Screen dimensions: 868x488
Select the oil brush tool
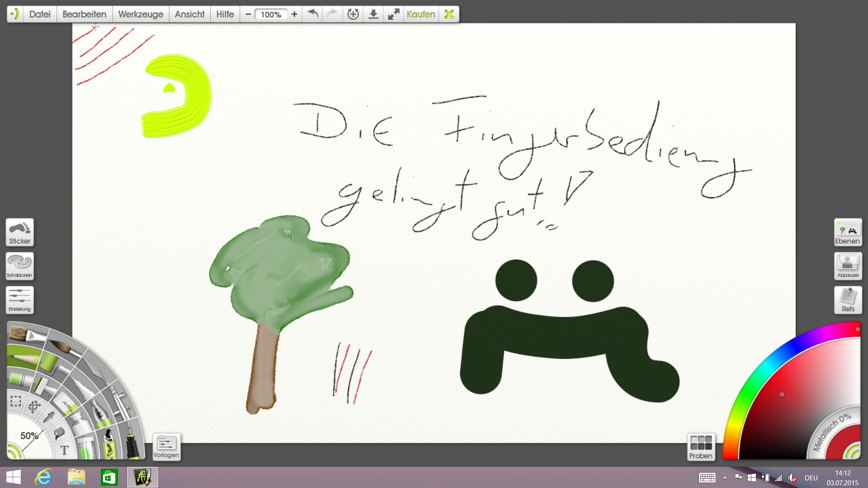click(26, 335)
